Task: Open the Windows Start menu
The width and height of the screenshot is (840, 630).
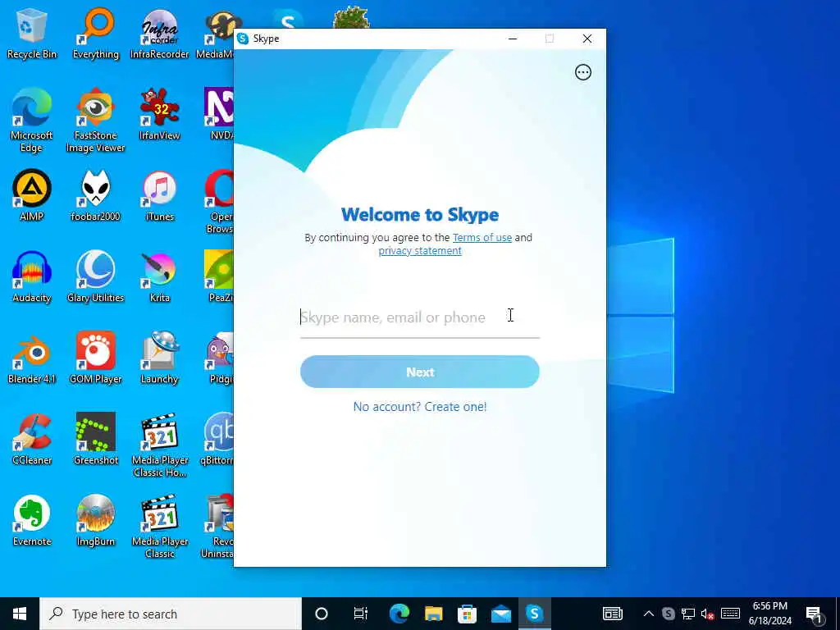Action: (x=20, y=614)
